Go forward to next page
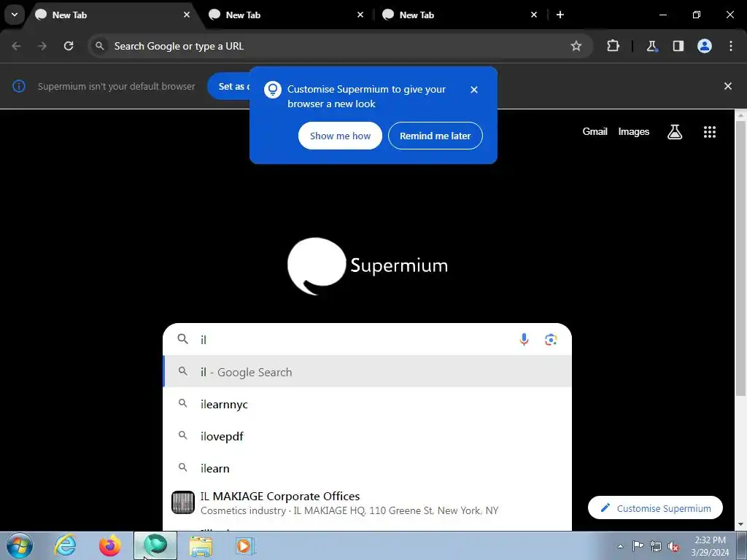The height and width of the screenshot is (560, 747). click(42, 46)
